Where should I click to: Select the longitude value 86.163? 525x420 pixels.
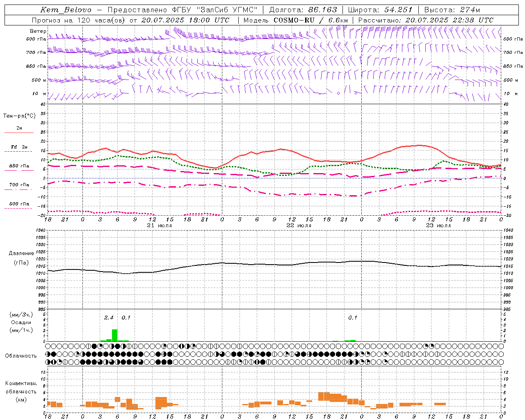coord(322,10)
